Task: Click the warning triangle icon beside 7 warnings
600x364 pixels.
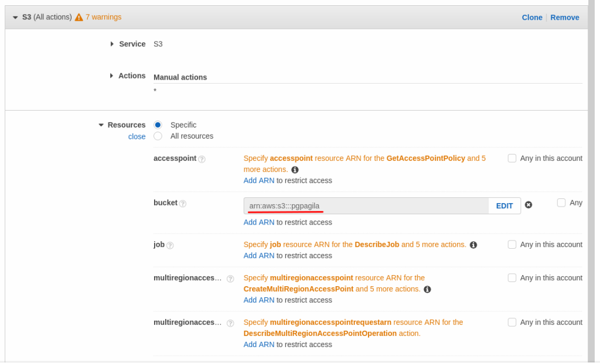Action: click(x=79, y=18)
